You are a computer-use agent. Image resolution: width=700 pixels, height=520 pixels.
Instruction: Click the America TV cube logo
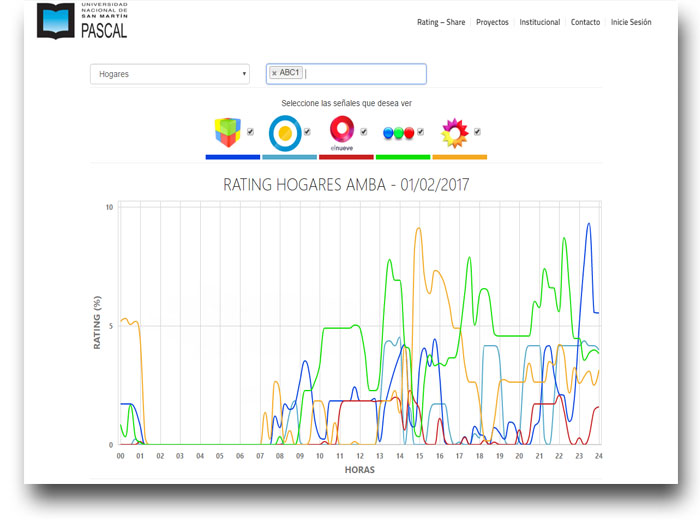click(228, 131)
